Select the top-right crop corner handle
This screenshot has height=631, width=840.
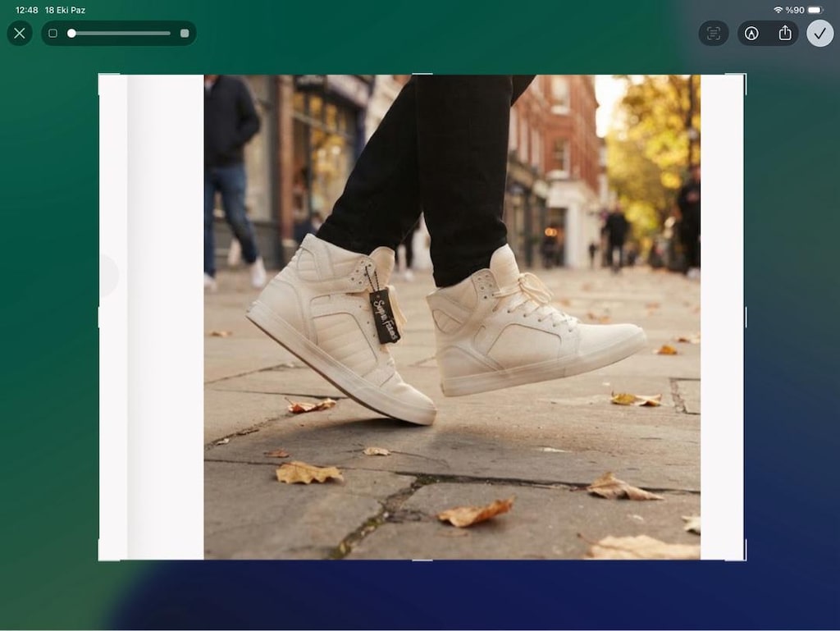(x=744, y=75)
